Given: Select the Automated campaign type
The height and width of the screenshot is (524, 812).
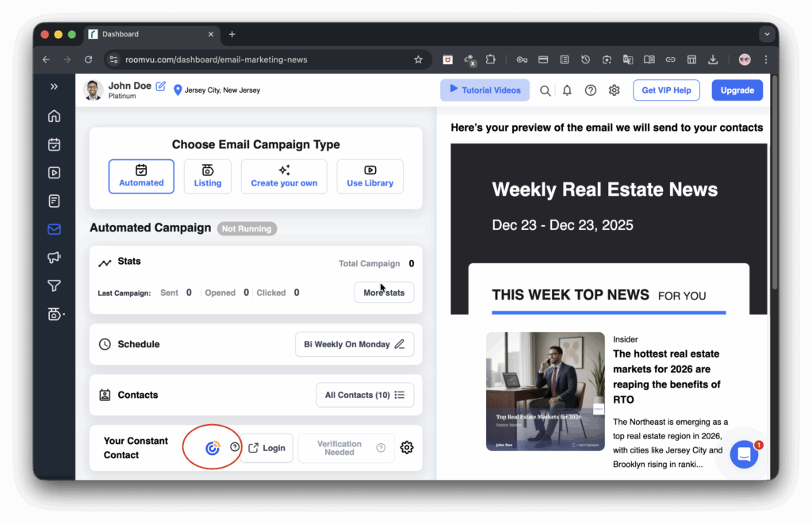Looking at the screenshot, I should point(141,176).
